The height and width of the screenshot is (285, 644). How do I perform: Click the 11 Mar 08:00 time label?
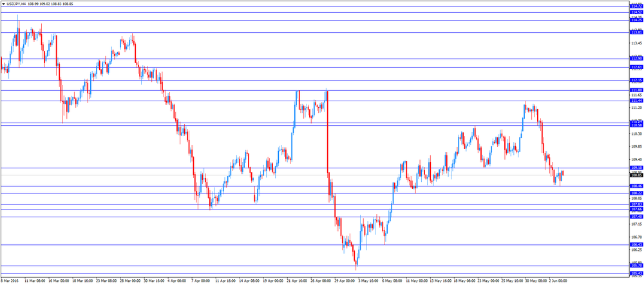(35, 281)
